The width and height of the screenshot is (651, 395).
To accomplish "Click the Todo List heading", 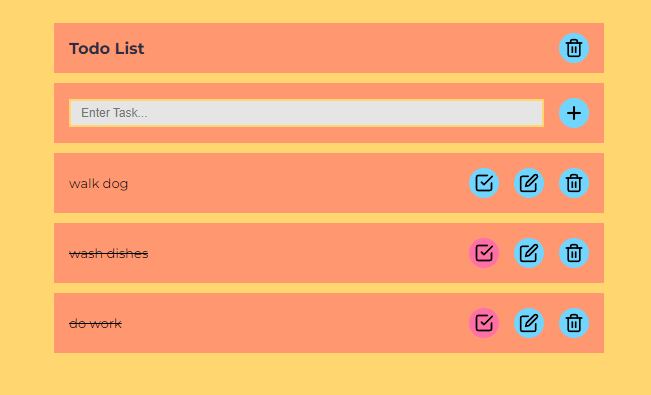I will coord(107,49).
